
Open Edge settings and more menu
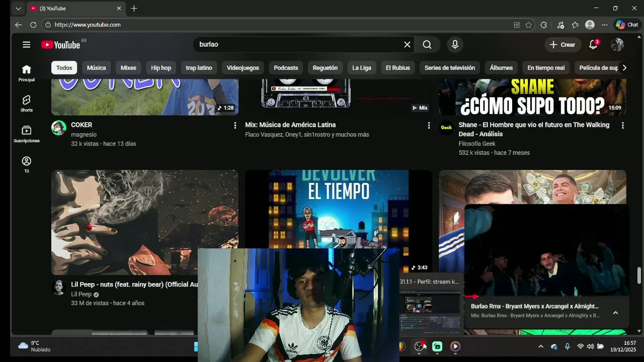click(x=605, y=25)
